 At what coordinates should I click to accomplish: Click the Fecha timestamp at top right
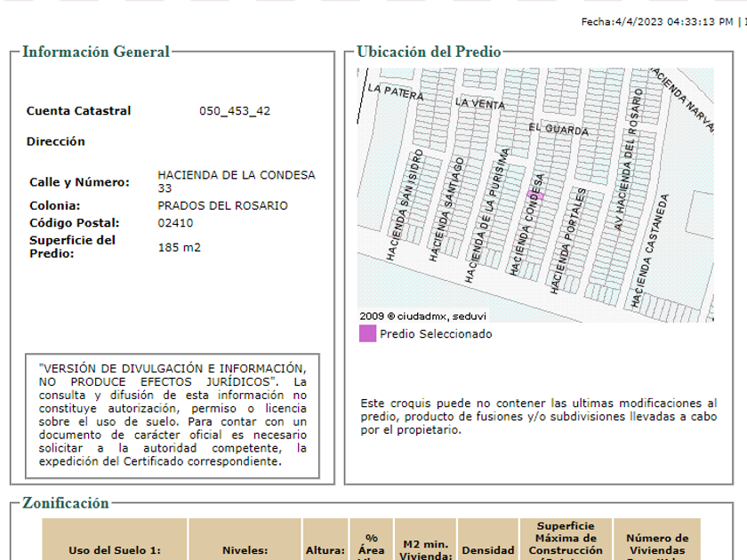[x=657, y=22]
